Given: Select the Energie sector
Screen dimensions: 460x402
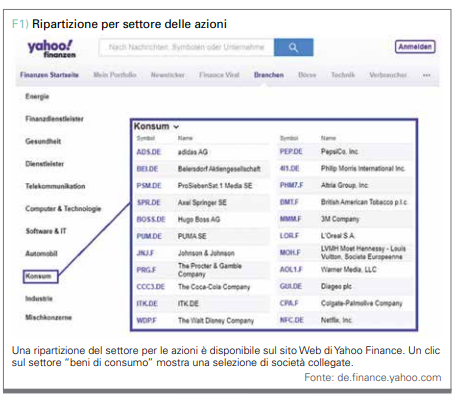Looking at the screenshot, I should [37, 97].
